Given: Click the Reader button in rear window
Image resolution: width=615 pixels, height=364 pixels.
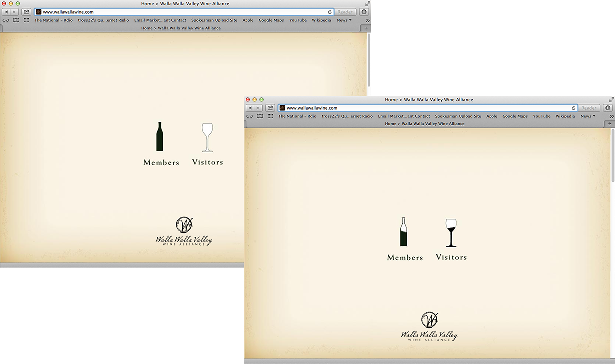Looking at the screenshot, I should [x=345, y=12].
